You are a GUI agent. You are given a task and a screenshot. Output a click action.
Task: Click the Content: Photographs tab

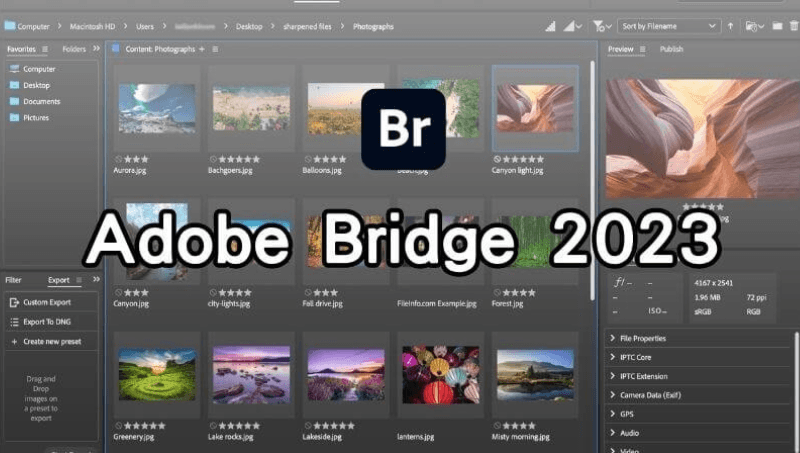coord(160,49)
